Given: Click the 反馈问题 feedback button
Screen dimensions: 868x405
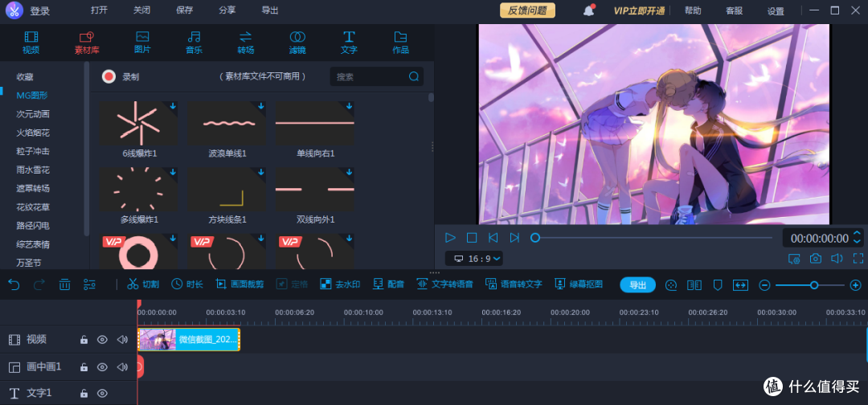Looking at the screenshot, I should [x=527, y=10].
